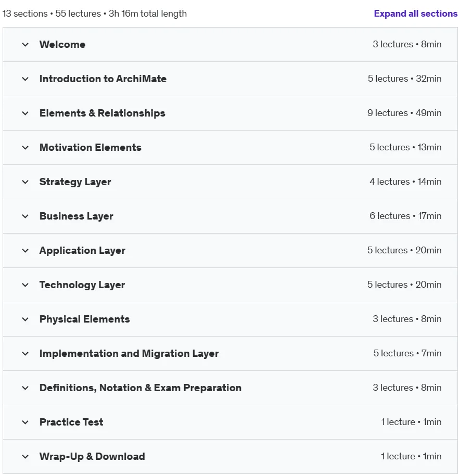
Task: Select the Welcome section heading text
Action: point(62,44)
